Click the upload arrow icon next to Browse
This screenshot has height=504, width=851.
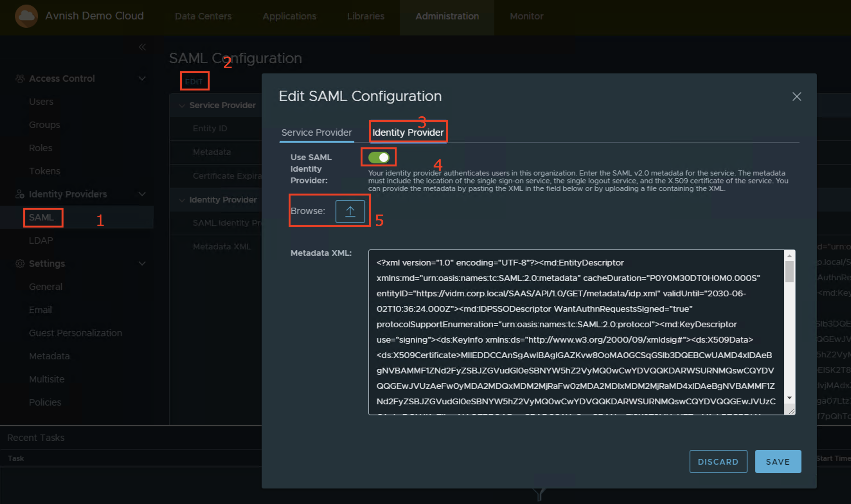pos(350,211)
